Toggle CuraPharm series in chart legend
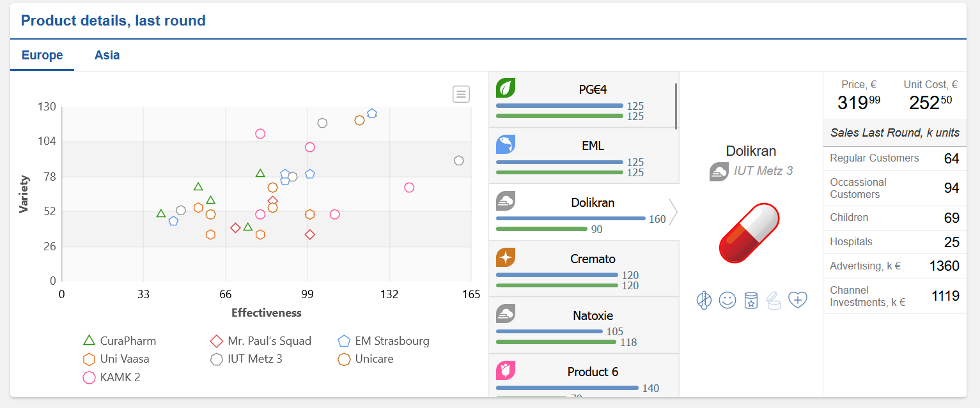 120,341
